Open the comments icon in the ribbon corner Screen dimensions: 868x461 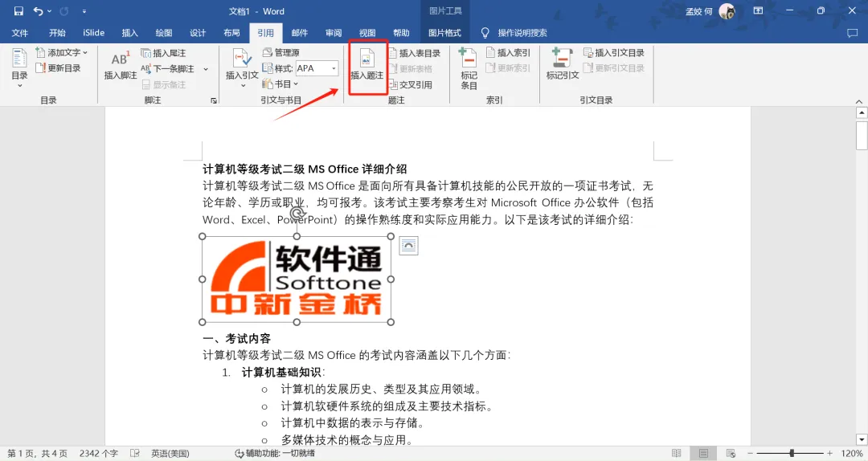(853, 33)
